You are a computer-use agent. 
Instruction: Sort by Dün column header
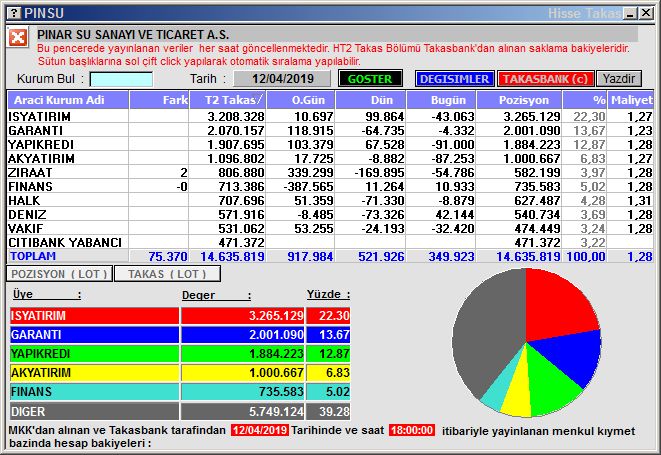pyautogui.click(x=371, y=100)
